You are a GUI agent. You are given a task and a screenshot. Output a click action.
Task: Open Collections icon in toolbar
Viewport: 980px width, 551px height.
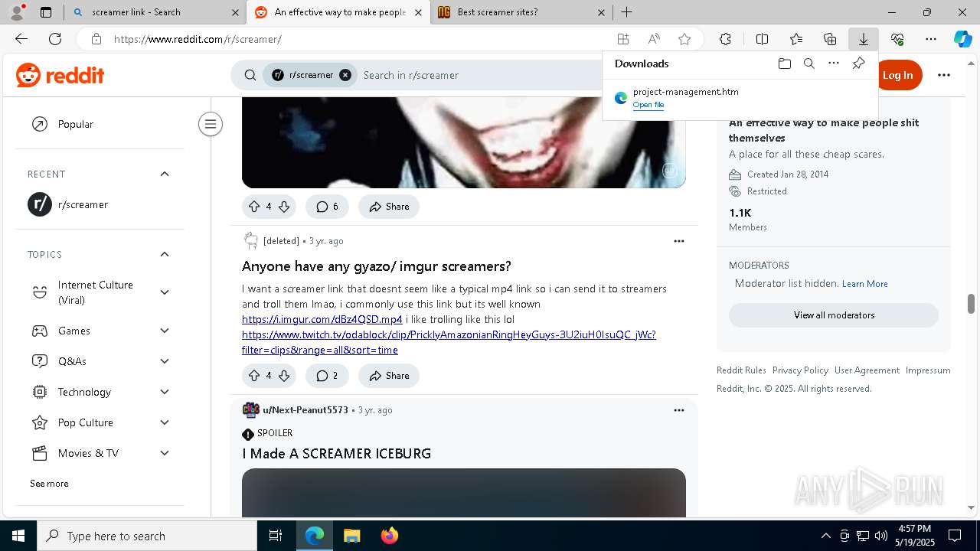coord(830,39)
